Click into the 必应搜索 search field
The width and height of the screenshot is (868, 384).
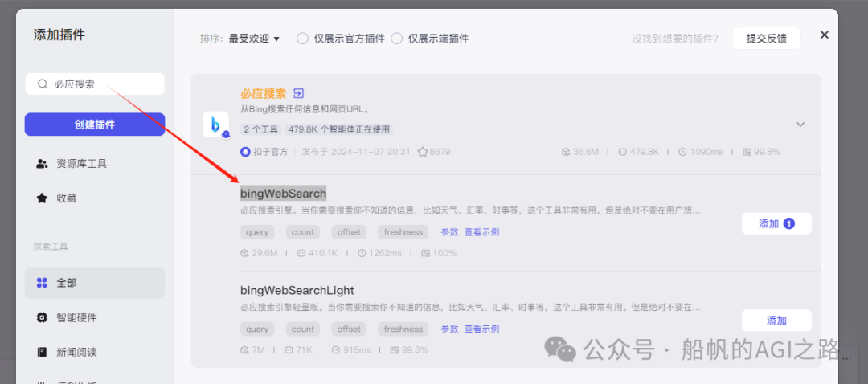coord(95,84)
